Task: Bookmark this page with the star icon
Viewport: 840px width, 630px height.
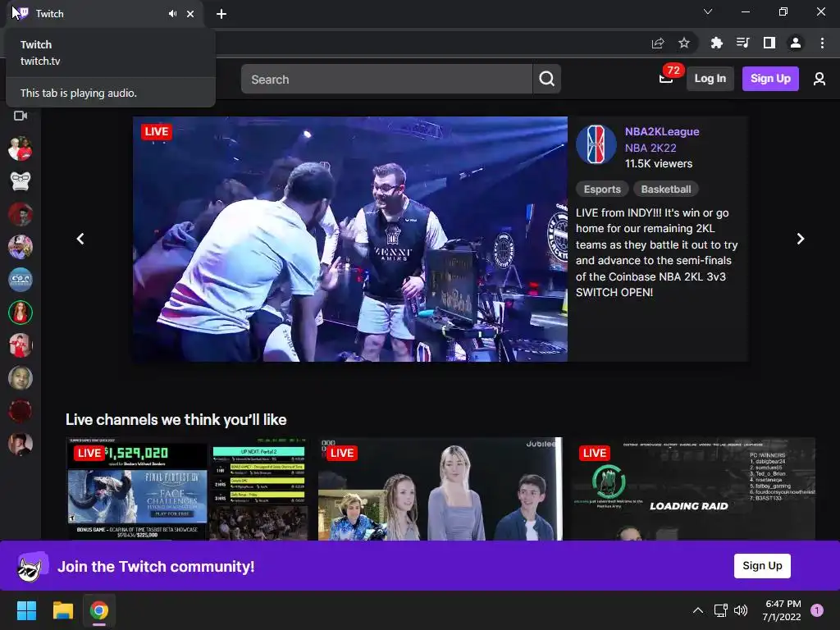Action: (x=684, y=43)
